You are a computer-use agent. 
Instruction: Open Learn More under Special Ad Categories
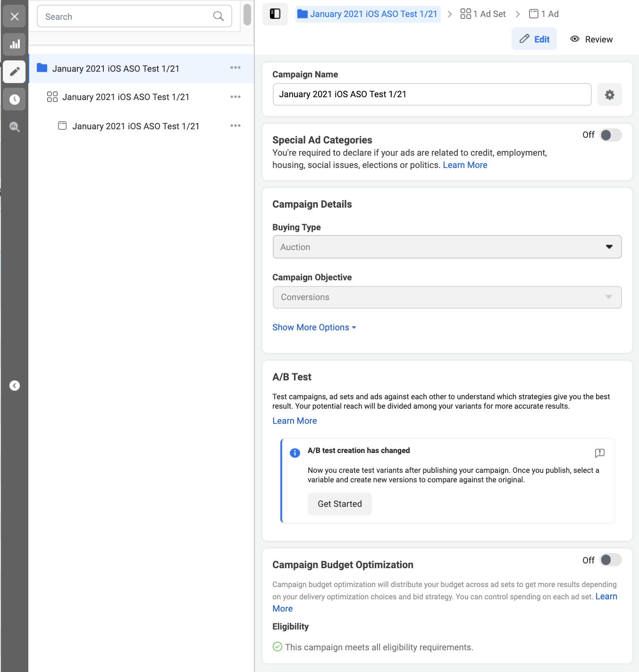pos(465,165)
